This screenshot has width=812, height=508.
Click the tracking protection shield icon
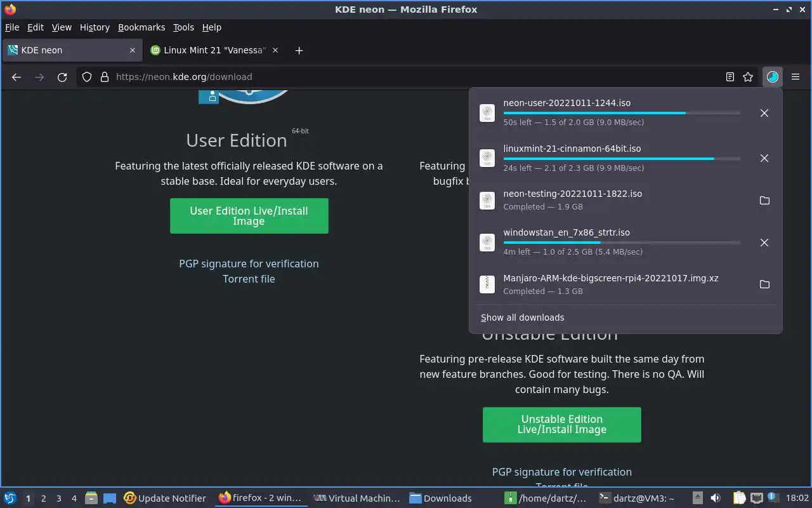pos(88,77)
